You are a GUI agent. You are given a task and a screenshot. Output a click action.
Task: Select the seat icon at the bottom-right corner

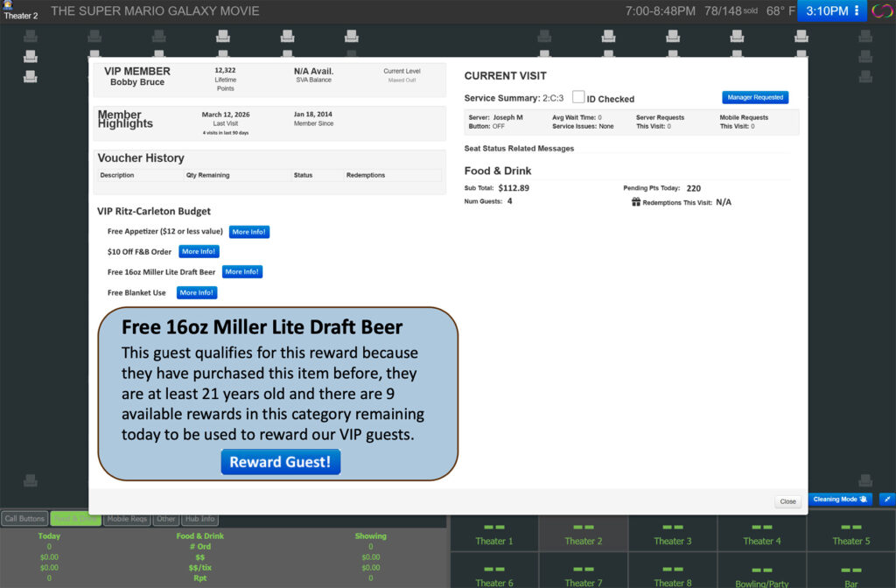[x=865, y=480]
